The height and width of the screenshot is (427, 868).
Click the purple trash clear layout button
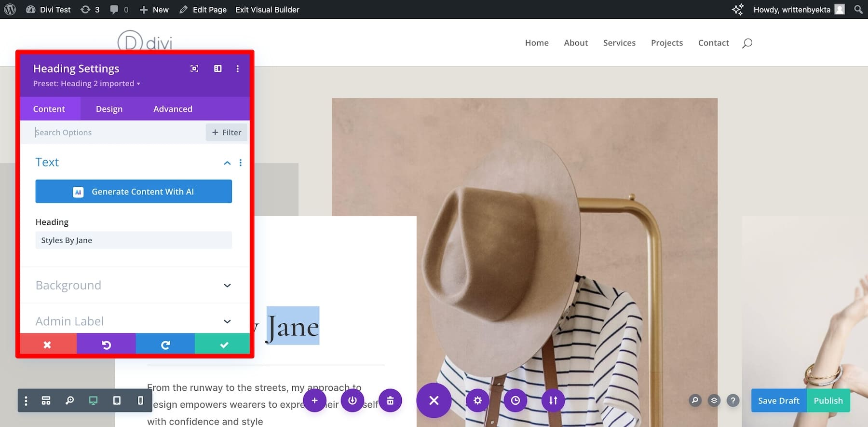pos(390,400)
